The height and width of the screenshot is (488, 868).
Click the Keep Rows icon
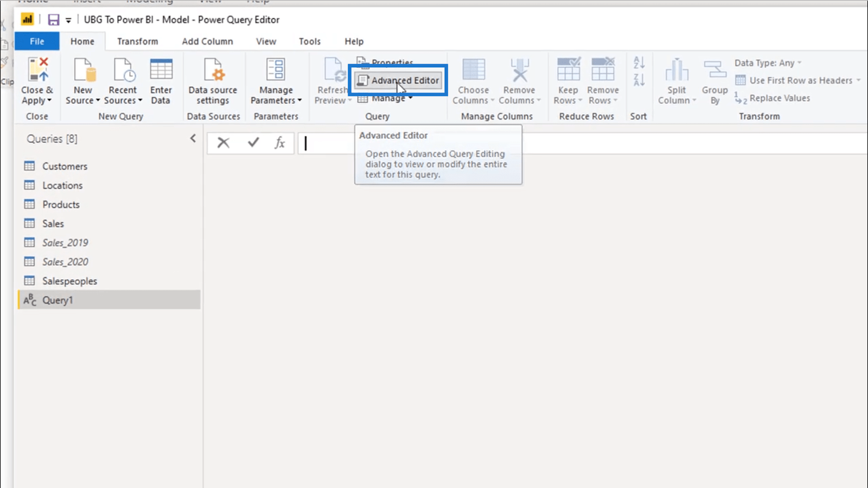tap(569, 69)
